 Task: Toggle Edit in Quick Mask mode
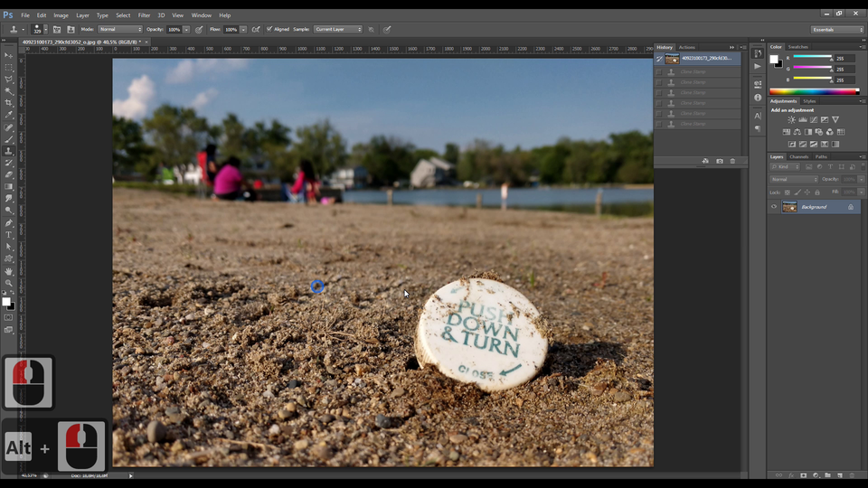coord(8,317)
